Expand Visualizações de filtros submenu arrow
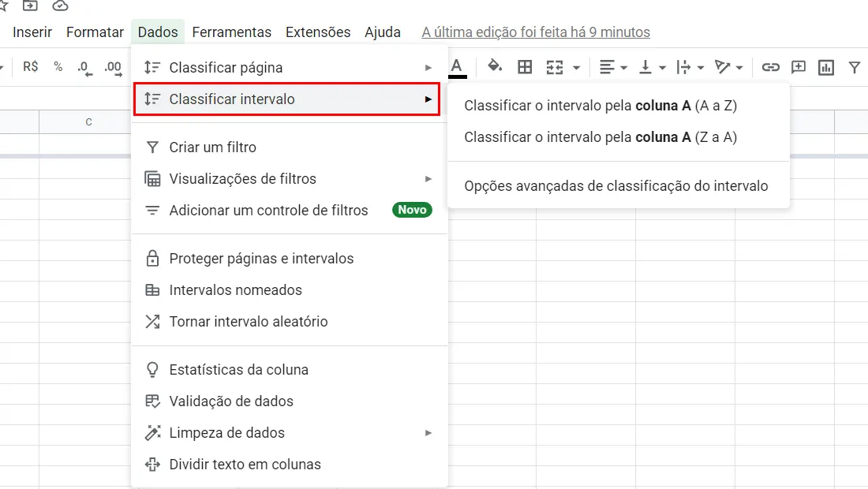 click(x=428, y=179)
